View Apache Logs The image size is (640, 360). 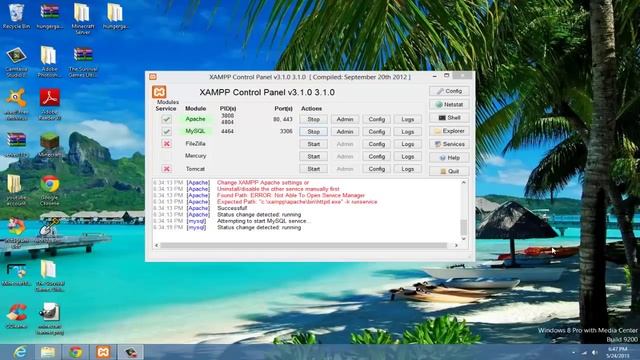pos(407,119)
